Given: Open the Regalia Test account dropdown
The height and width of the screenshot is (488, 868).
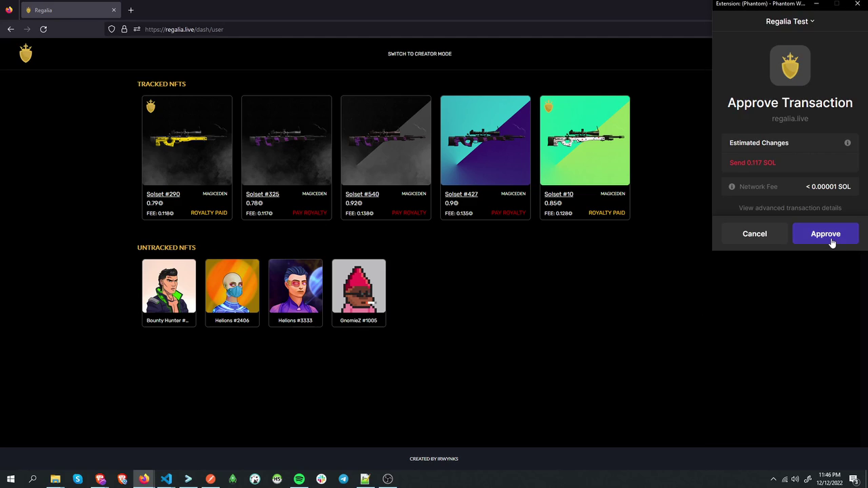Looking at the screenshot, I should coord(790,21).
